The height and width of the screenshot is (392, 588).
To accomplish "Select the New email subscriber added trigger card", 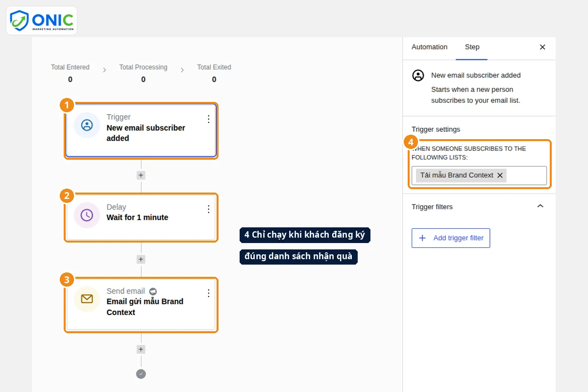I will click(x=141, y=130).
